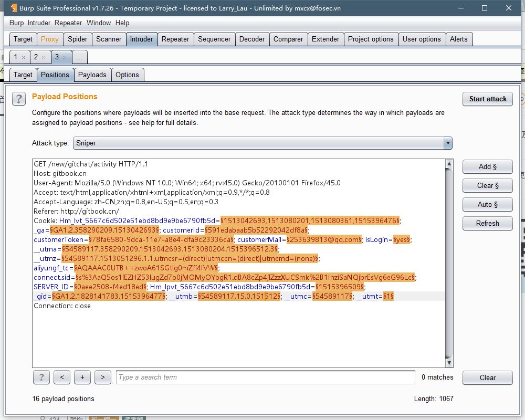Viewport: 525px width, 420px height.
Task: Go to previous search match arrow
Action: [x=61, y=377]
